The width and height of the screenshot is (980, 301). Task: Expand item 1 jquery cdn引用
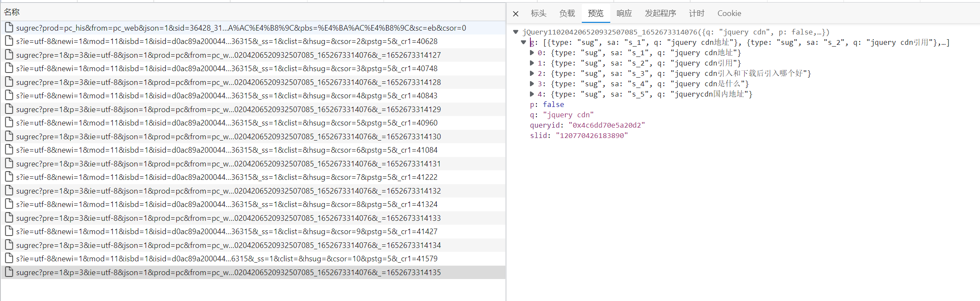click(x=532, y=63)
